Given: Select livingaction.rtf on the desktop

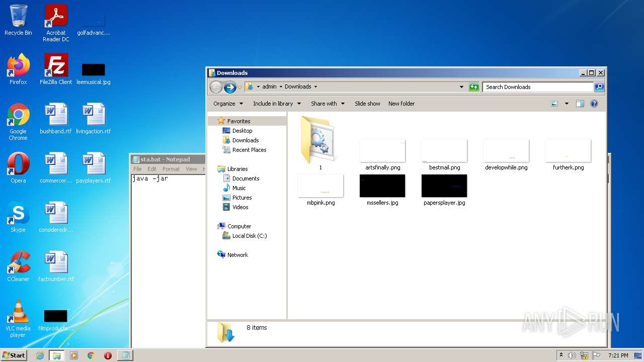Looking at the screenshot, I should (94, 119).
